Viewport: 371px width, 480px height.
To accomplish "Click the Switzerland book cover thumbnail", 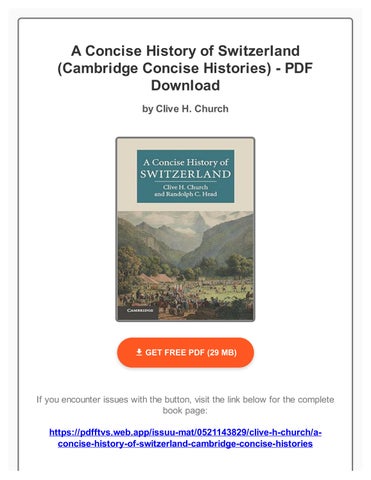I will (x=185, y=229).
